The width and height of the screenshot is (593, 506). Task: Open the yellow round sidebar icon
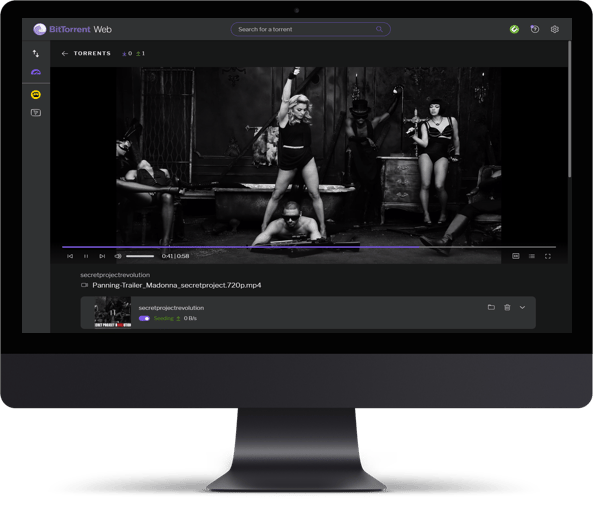[36, 94]
